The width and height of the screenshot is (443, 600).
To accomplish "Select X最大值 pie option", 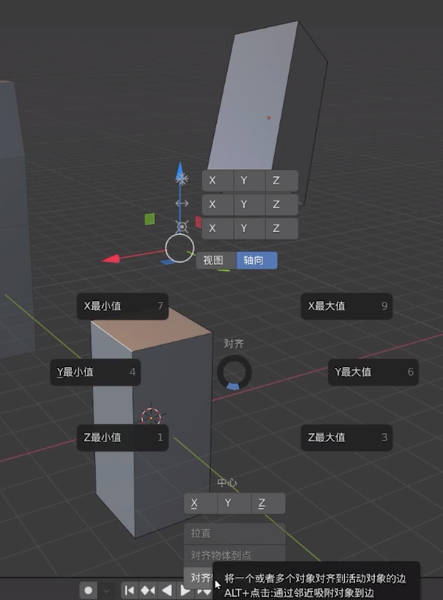I will coord(347,306).
